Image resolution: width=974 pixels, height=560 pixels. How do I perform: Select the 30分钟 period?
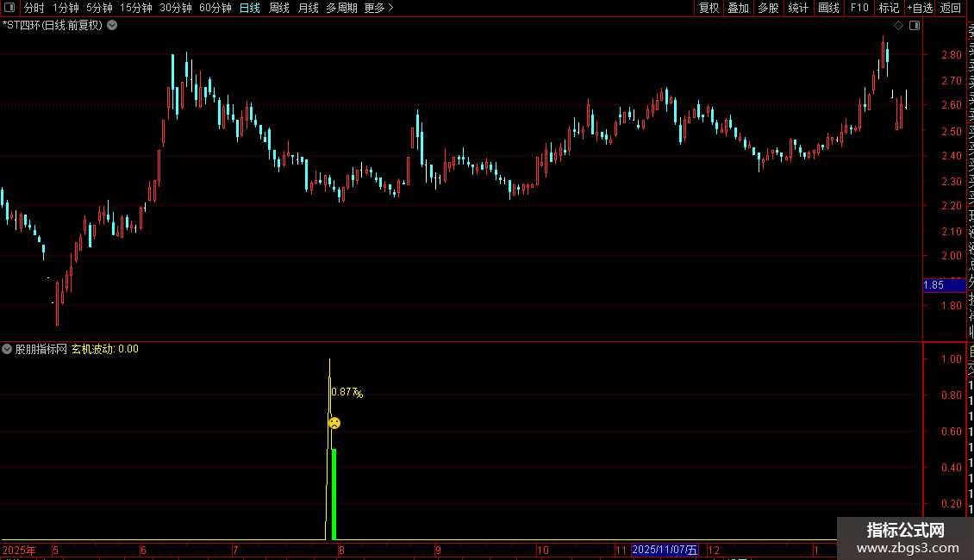point(176,8)
